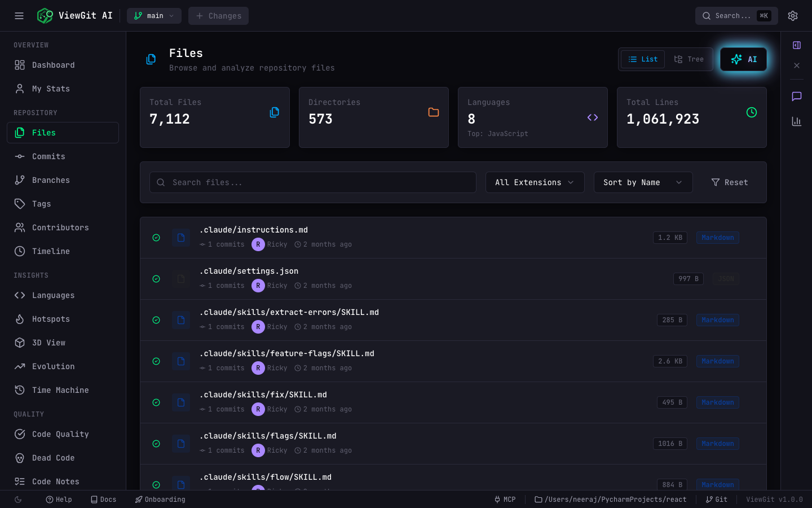Click the Search files input field
Viewport: 812px width, 508px height.
pyautogui.click(x=312, y=182)
